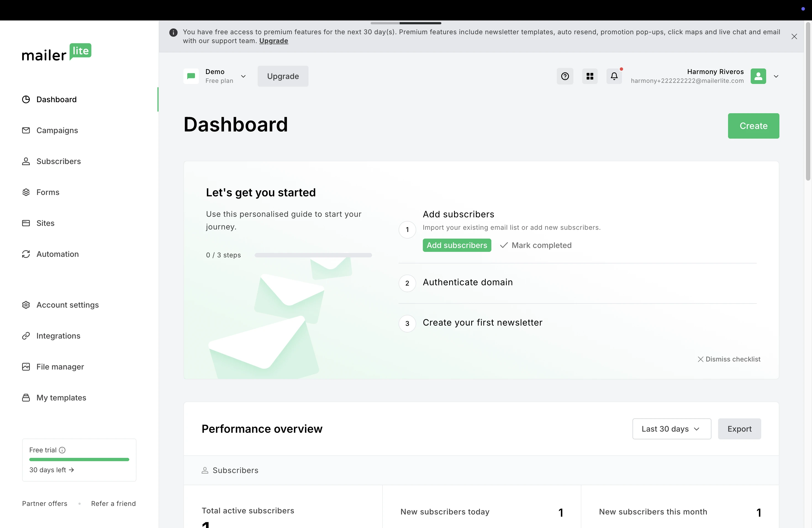Click the green user avatar icon
This screenshot has height=528, width=812.
coord(758,76)
